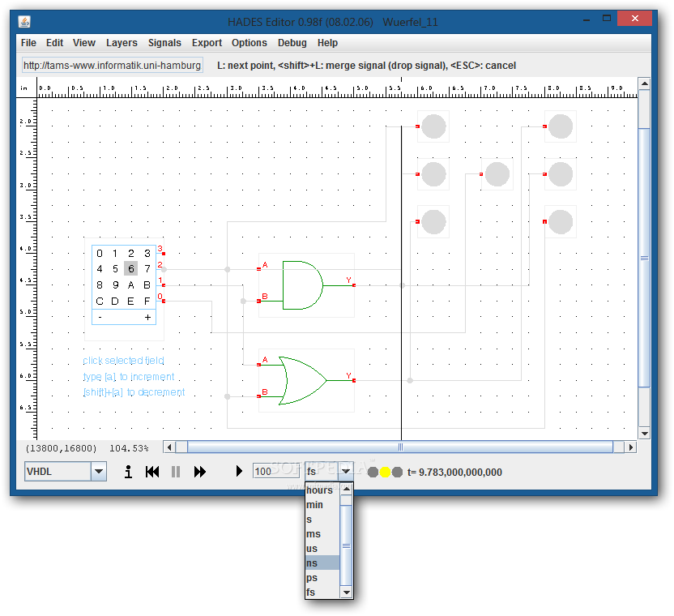
Task: Open the VHDL combo box arrow
Action: click(99, 472)
